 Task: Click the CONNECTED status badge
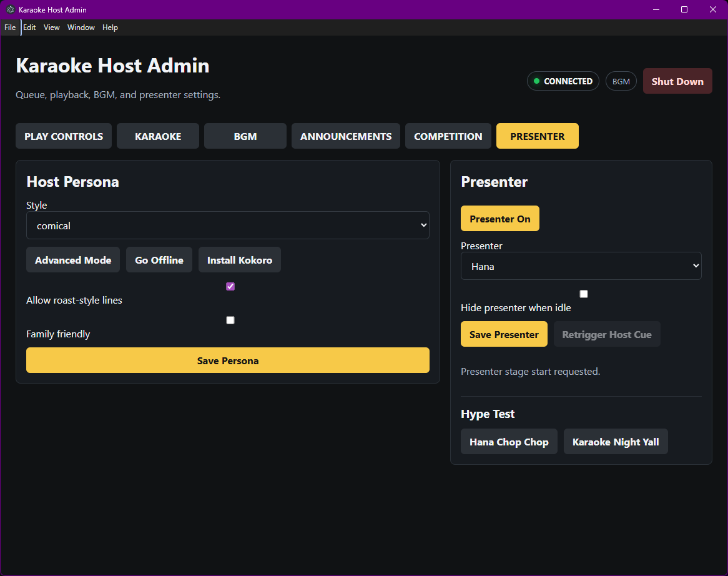563,81
